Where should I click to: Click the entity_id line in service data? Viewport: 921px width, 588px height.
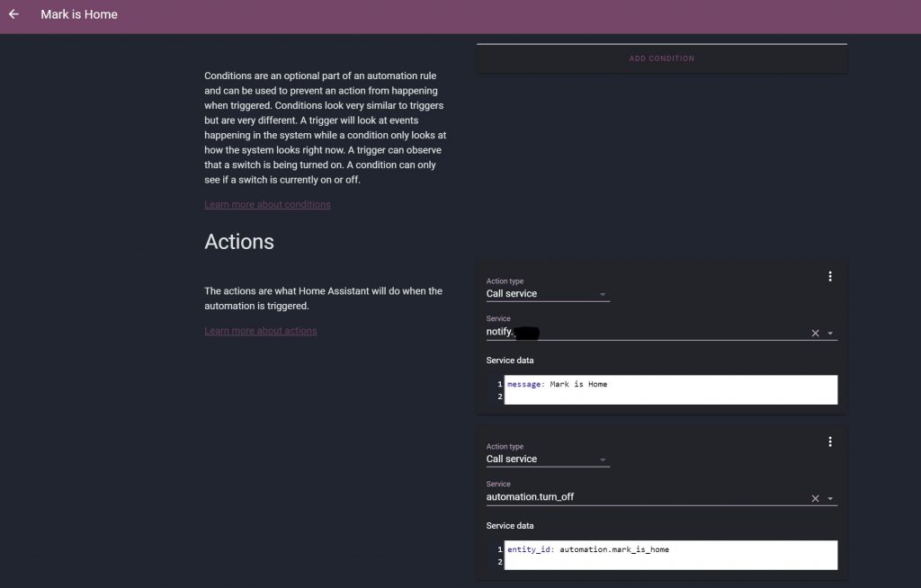[x=588, y=549]
